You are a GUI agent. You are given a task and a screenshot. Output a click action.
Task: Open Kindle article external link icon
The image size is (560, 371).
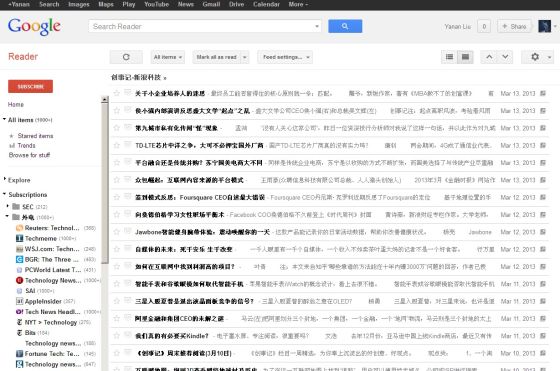[x=543, y=336]
